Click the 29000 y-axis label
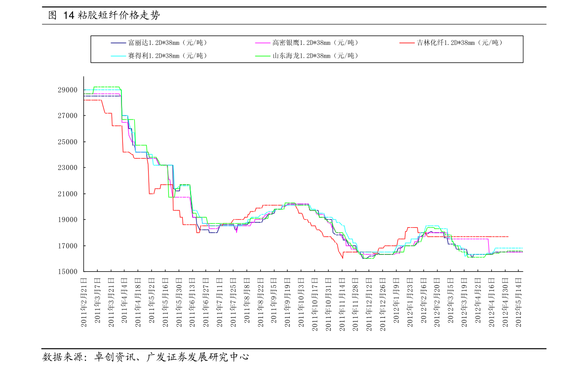This screenshot has height=373, width=588. click(68, 90)
